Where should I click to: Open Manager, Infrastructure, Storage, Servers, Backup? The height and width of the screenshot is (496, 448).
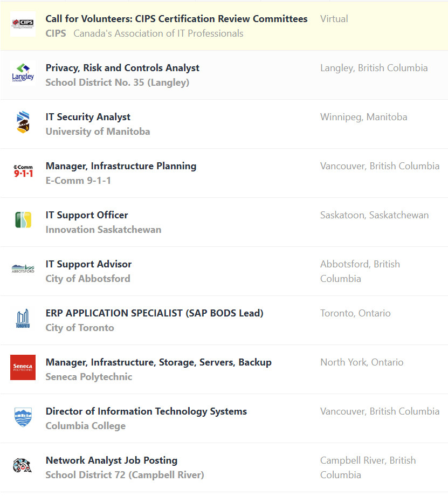tap(158, 362)
